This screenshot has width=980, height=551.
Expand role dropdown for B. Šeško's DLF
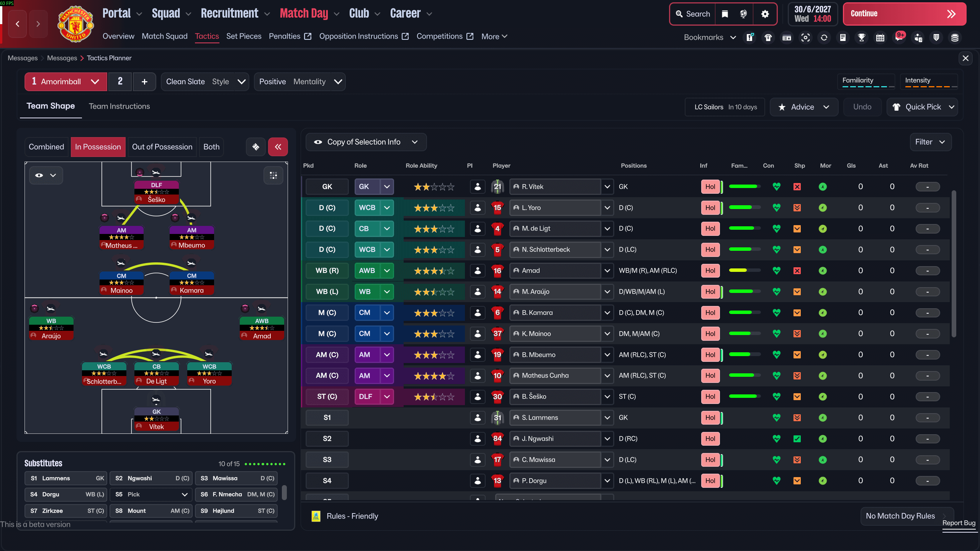[x=387, y=397]
